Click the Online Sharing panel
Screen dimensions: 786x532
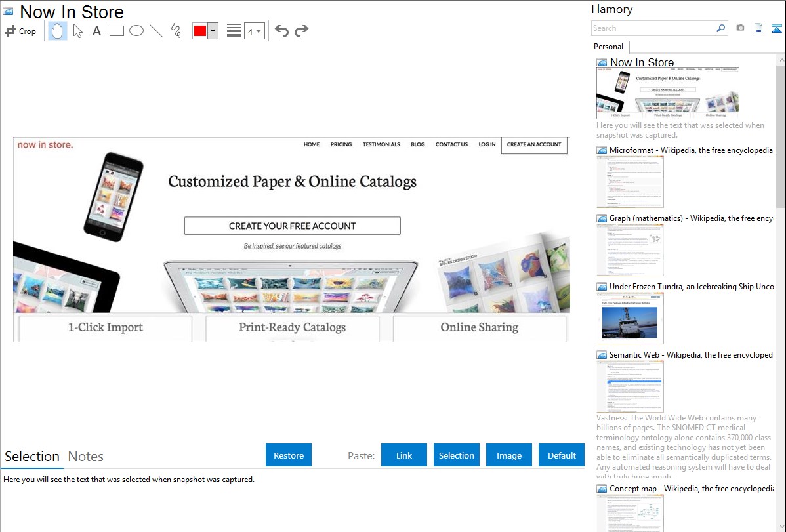tap(479, 328)
